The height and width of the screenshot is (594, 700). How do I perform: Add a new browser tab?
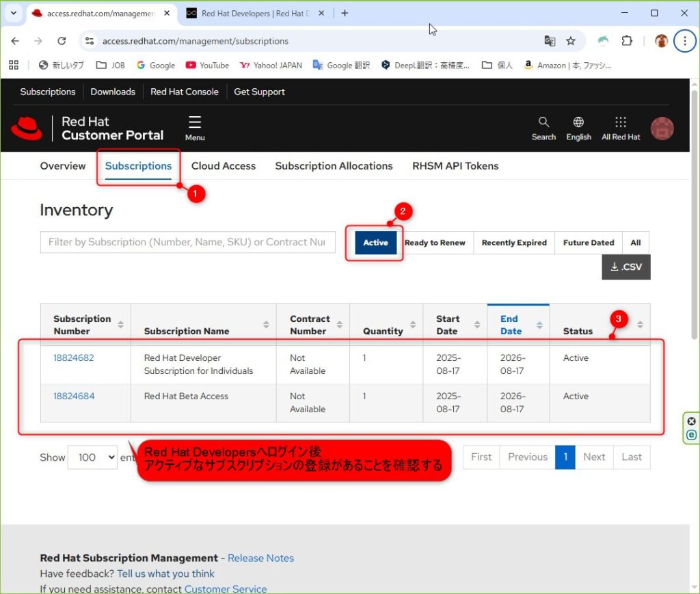pos(345,13)
